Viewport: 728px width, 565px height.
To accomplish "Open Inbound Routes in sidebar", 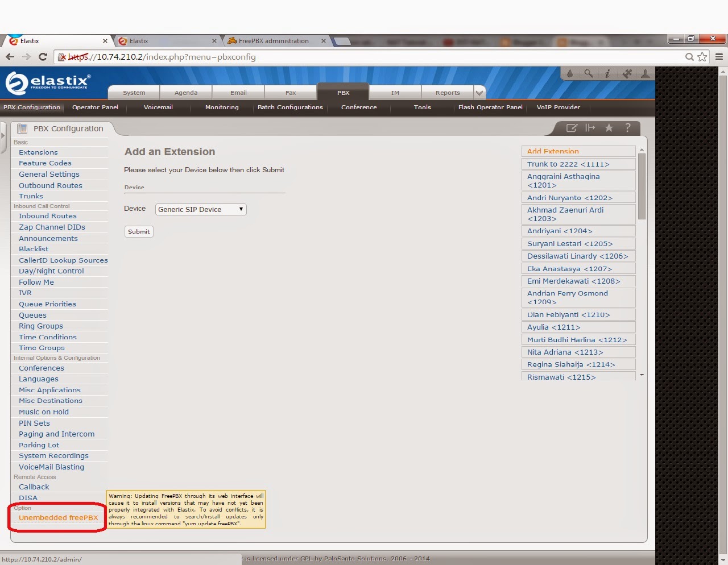I will 48,216.
